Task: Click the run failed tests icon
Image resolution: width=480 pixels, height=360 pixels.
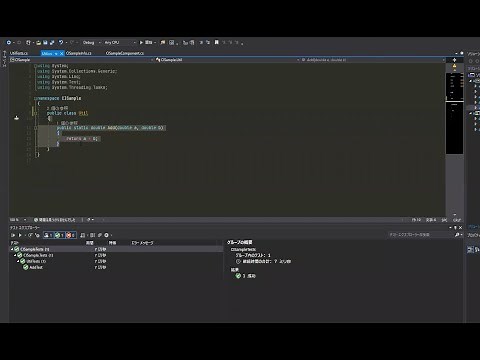Action: pyautogui.click(x=37, y=235)
